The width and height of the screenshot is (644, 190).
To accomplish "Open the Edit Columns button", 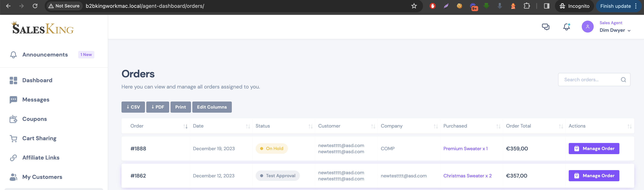I will pyautogui.click(x=212, y=107).
